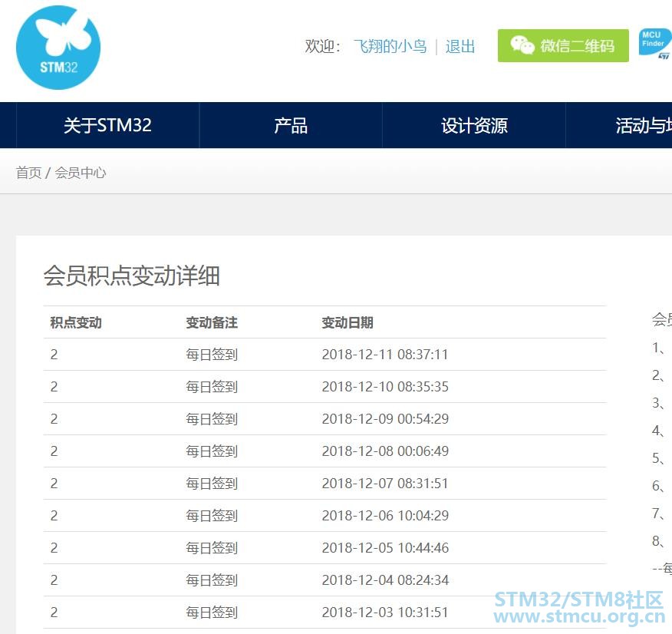Click the STM32 butterfly logo

tap(58, 48)
